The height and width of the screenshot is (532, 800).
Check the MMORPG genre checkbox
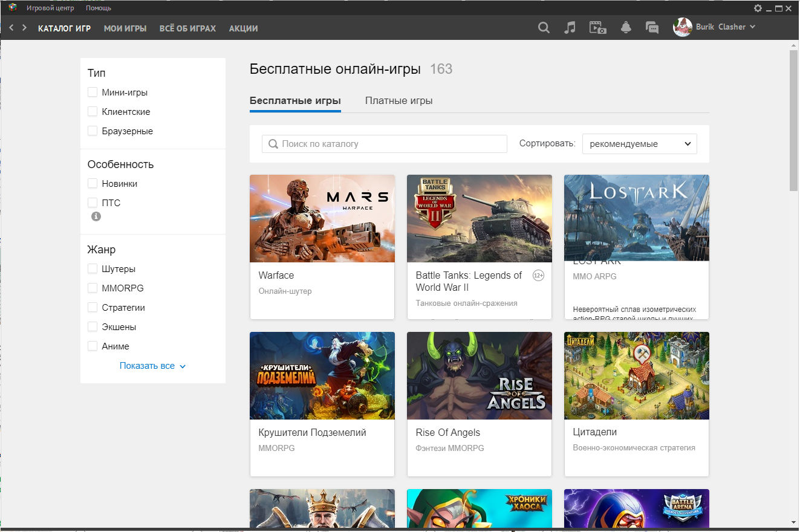pyautogui.click(x=93, y=288)
